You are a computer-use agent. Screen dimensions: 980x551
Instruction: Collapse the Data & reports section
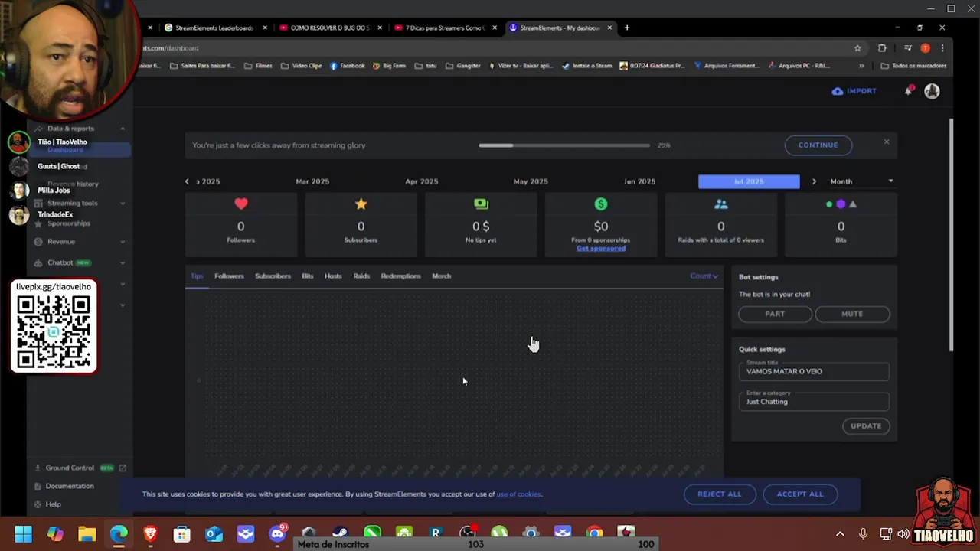point(122,129)
